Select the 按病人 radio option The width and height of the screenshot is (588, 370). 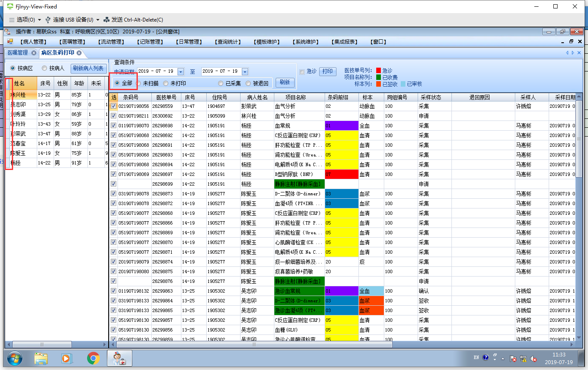[44, 68]
